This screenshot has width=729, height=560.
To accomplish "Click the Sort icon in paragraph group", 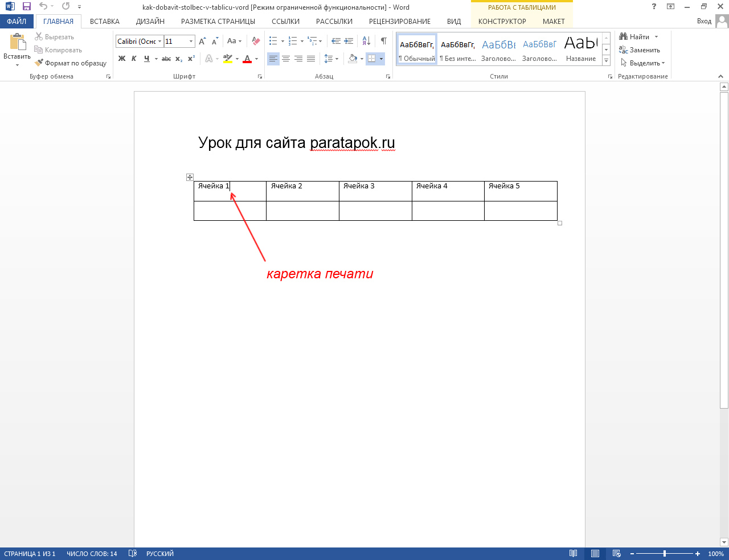I will point(366,41).
